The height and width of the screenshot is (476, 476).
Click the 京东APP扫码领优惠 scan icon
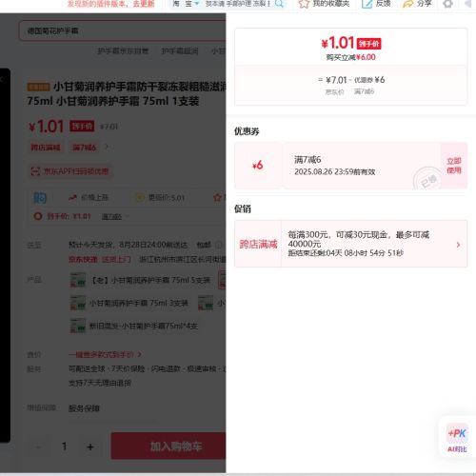tap(35, 171)
